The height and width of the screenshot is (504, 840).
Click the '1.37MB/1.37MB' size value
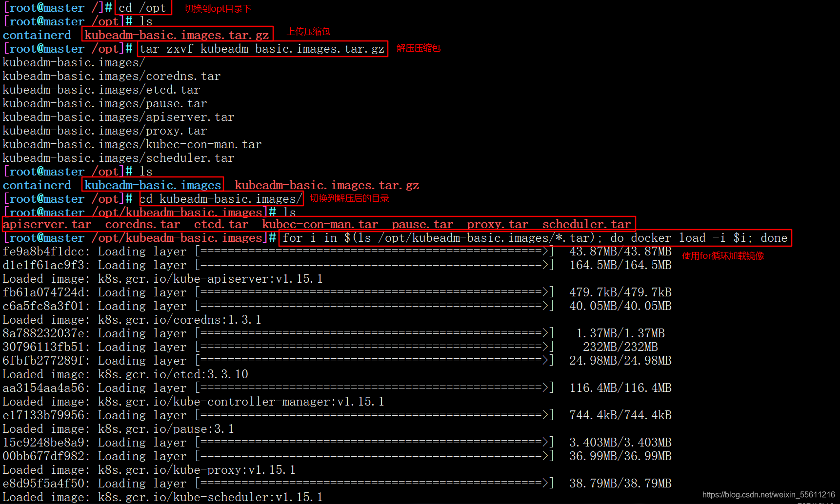pyautogui.click(x=620, y=333)
